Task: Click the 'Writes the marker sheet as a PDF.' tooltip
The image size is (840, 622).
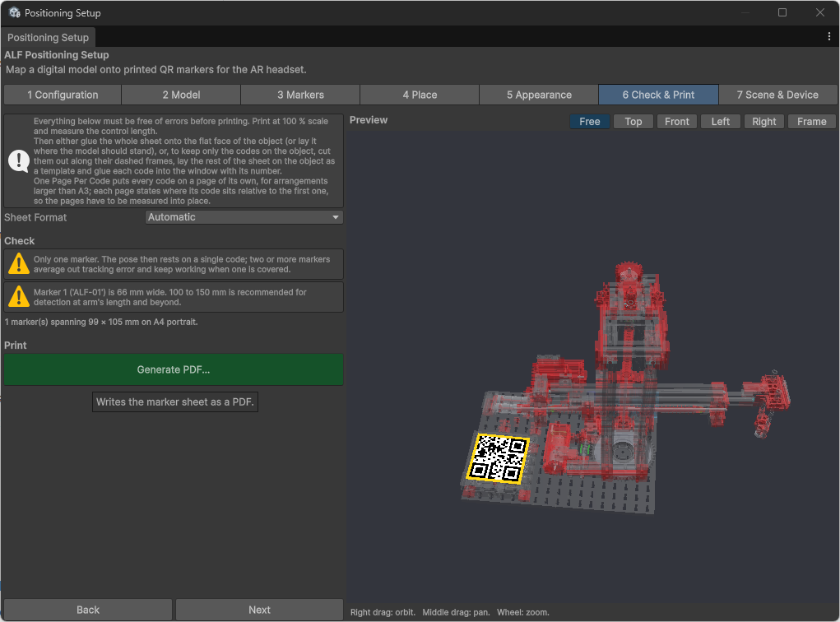Action: pyautogui.click(x=175, y=402)
